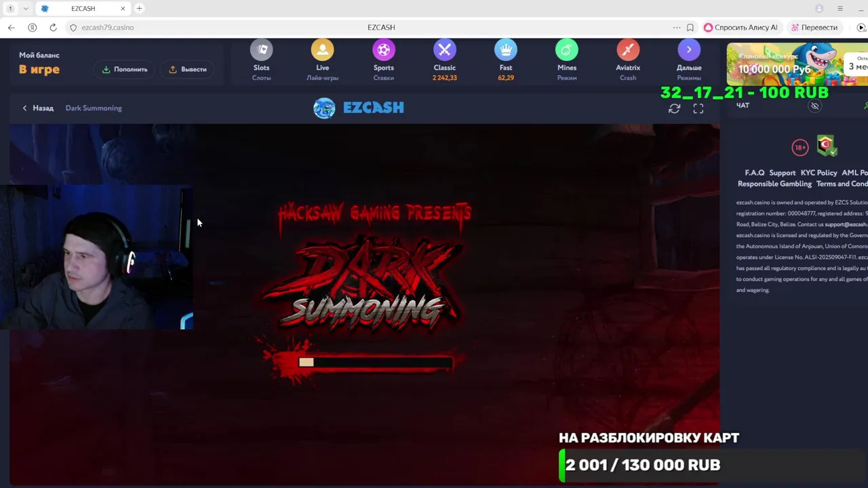868x488 pixels.
Task: Click the Перевести translate button
Action: coord(814,27)
